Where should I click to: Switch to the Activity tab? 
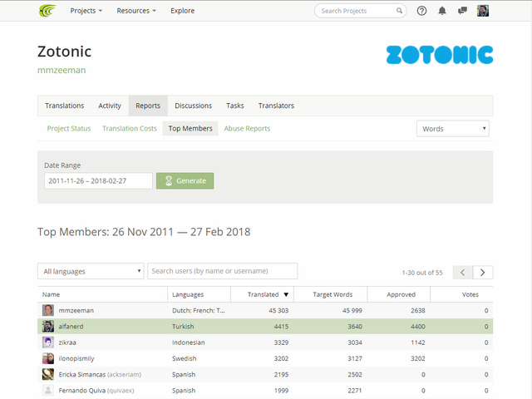[110, 106]
